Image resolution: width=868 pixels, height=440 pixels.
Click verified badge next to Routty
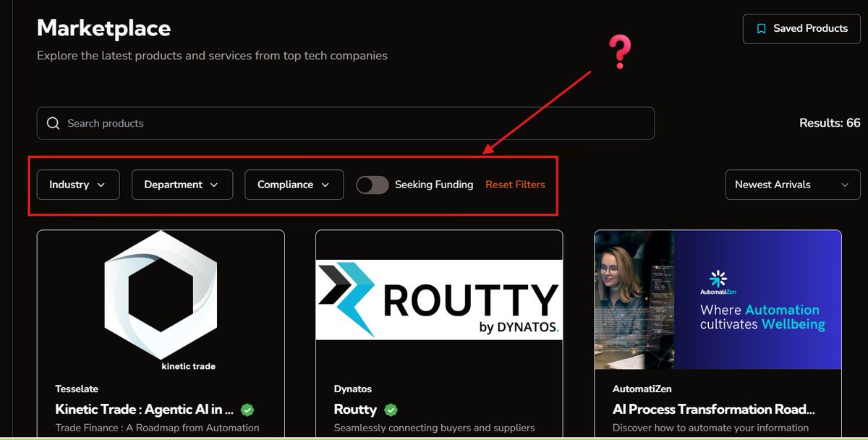tap(391, 410)
